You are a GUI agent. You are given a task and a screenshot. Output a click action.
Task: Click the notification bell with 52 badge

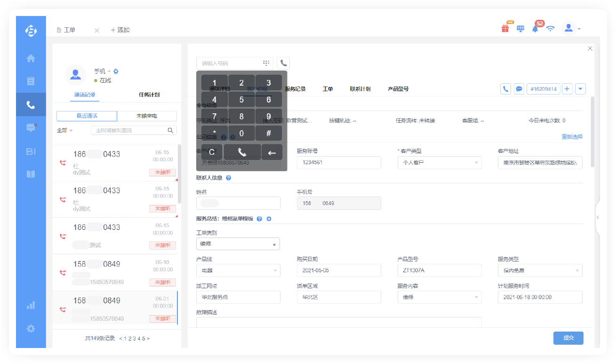pos(535,29)
